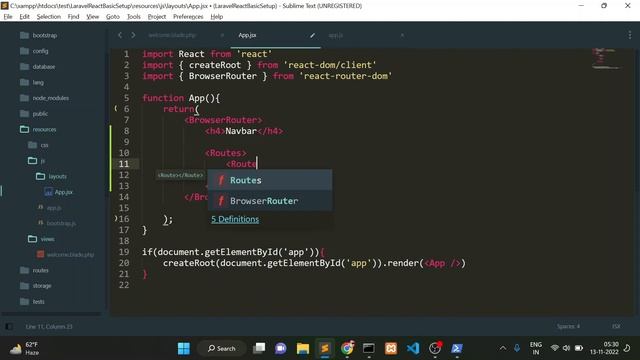Click line number 11 in gutter
The height and width of the screenshot is (360, 640).
(124, 164)
